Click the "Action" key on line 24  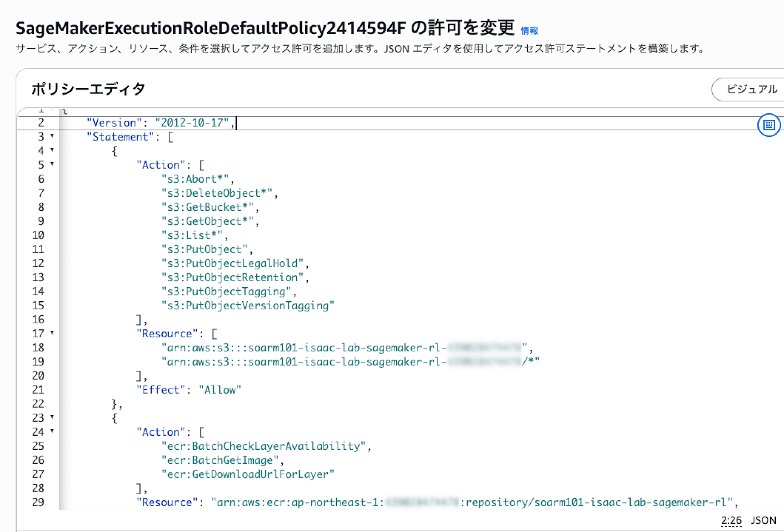[x=161, y=432]
